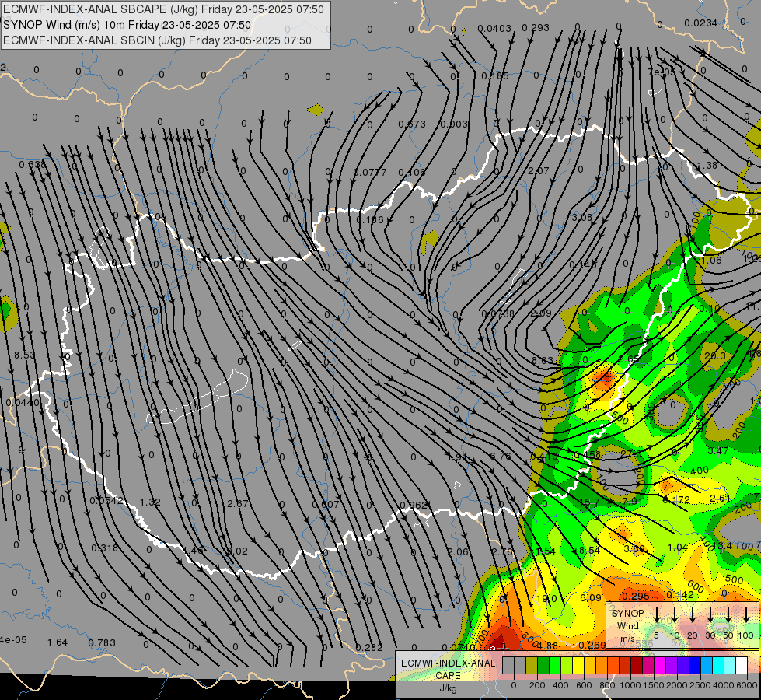Click the map value 0.136

(x=370, y=219)
